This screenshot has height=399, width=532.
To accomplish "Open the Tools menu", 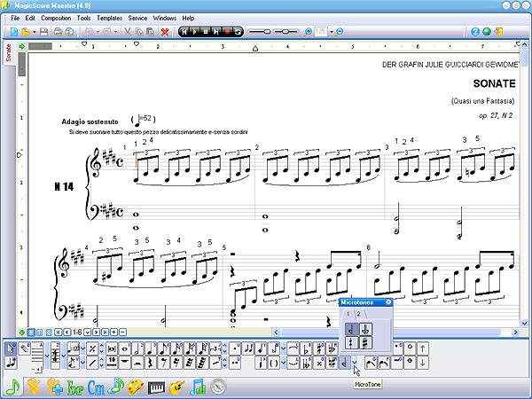I will click(83, 18).
